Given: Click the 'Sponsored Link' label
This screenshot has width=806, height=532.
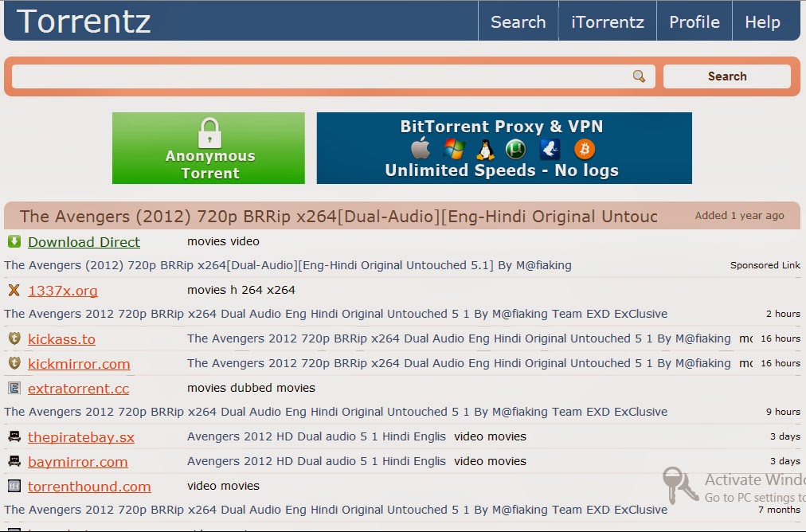Looking at the screenshot, I should click(765, 265).
